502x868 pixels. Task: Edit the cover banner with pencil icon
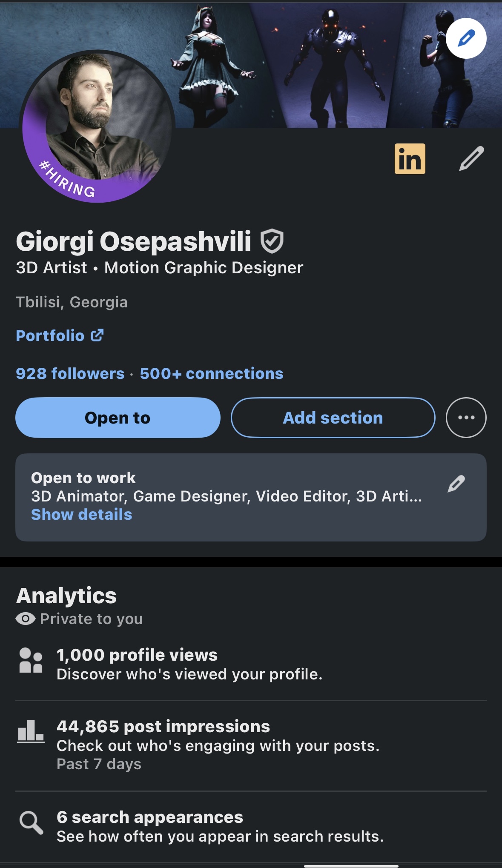point(466,38)
